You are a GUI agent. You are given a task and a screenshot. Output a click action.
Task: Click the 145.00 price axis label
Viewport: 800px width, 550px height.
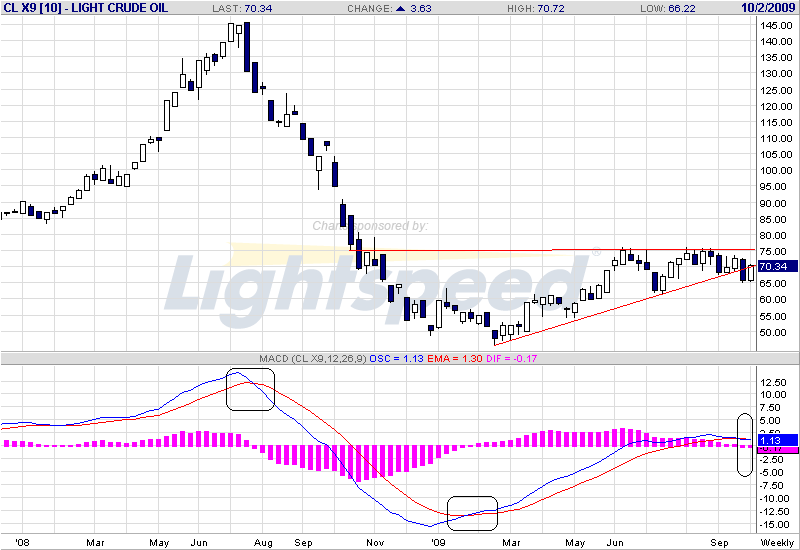point(776,26)
